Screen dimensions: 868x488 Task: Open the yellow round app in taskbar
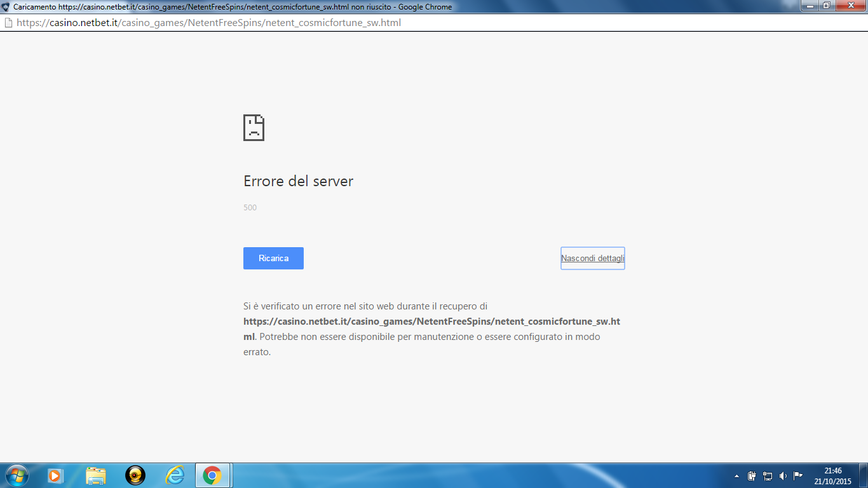point(135,475)
